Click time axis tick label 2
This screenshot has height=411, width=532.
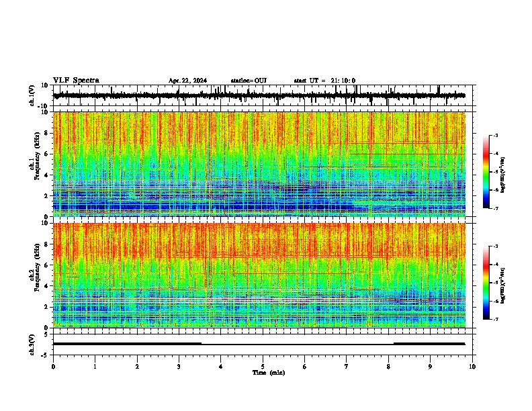click(x=137, y=367)
